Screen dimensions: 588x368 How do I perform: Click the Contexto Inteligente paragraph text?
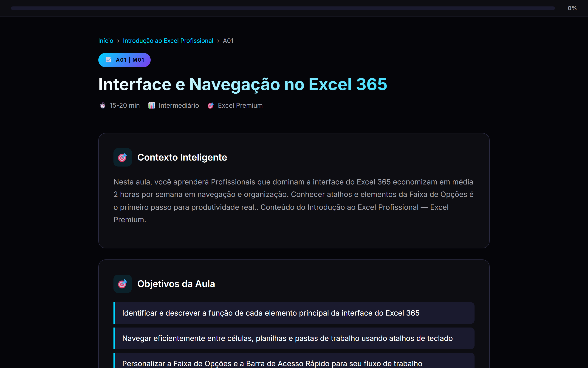pyautogui.click(x=294, y=201)
